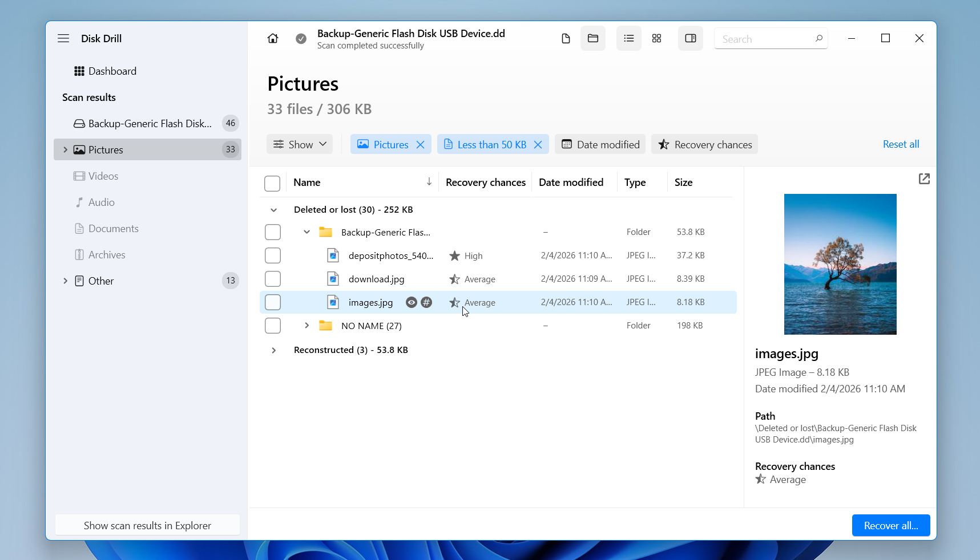Click the NO NAME folder icon
The height and width of the screenshot is (560, 980).
pyautogui.click(x=325, y=326)
